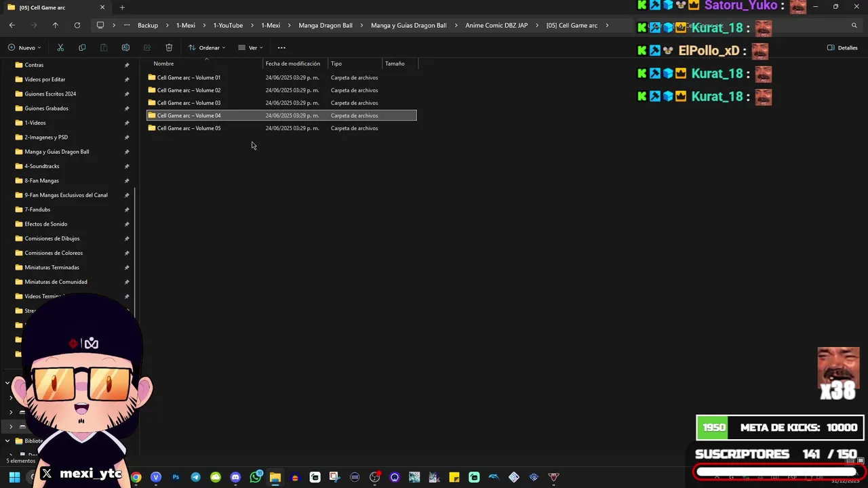Screen dimensions: 868x488
Task: Expand breadcrumb chevron after 1-YouTube
Action: [x=252, y=26]
